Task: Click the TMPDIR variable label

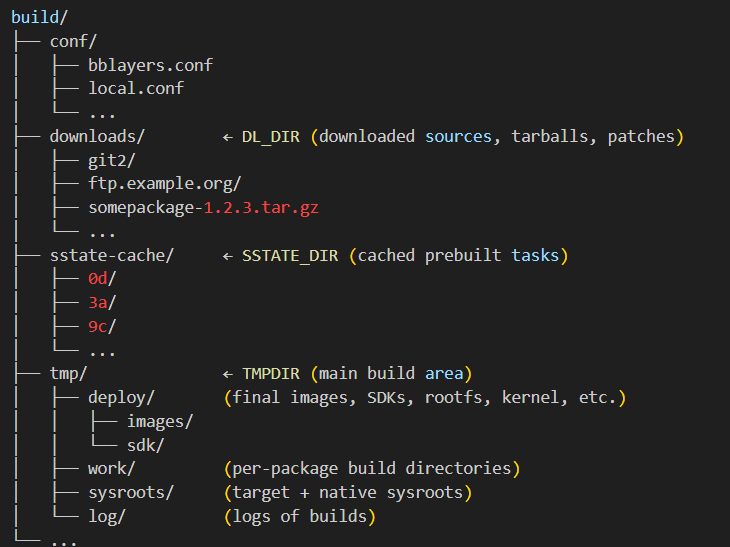Action: pos(271,374)
